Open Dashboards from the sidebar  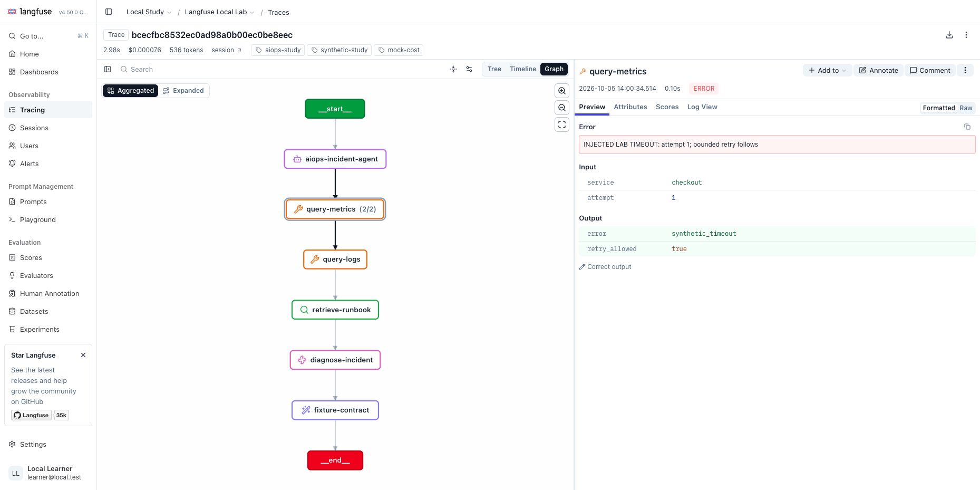(x=48, y=72)
